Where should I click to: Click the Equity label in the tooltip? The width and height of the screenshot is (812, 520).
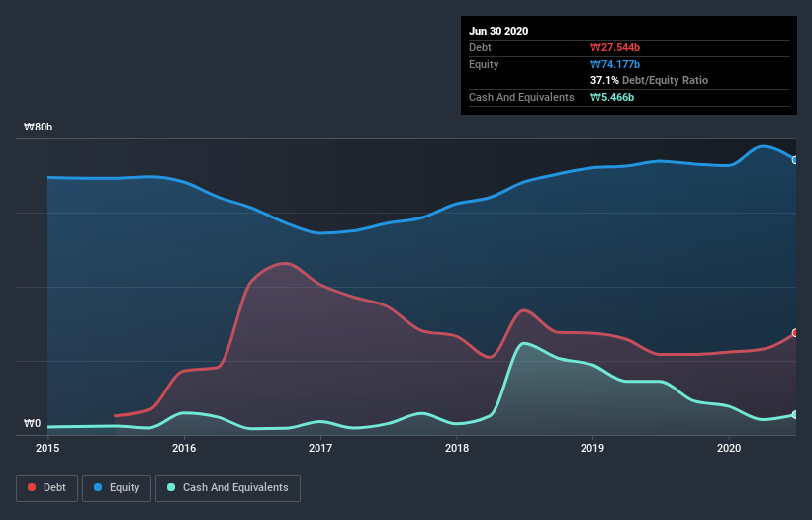coord(484,64)
